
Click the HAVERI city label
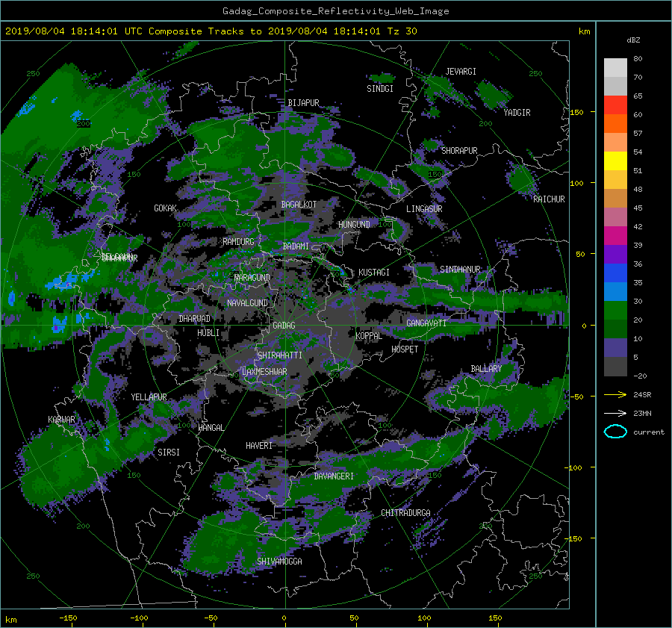pyautogui.click(x=259, y=446)
